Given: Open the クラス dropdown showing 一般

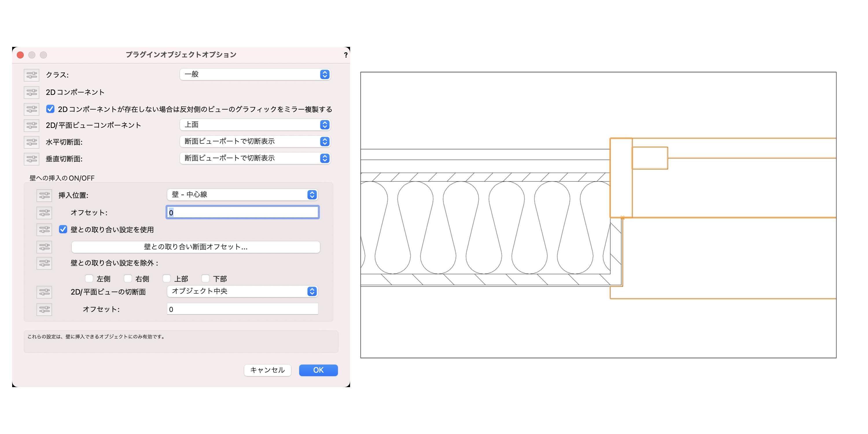Looking at the screenshot, I should [x=255, y=74].
